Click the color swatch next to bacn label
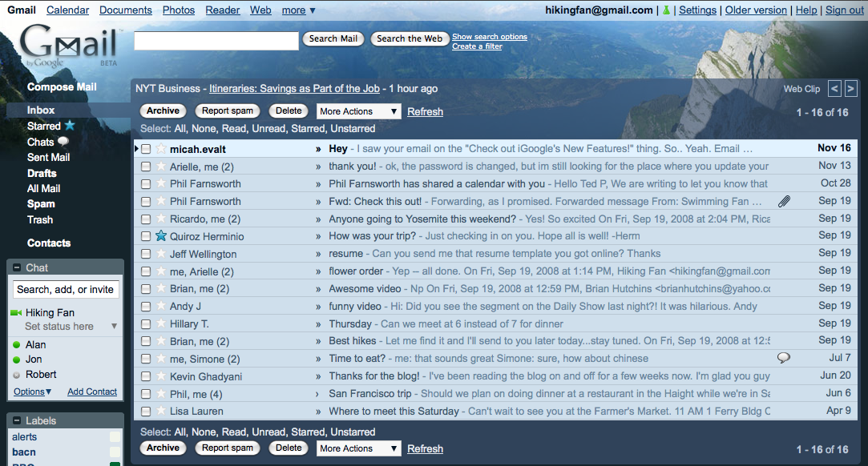868x466 pixels. [115, 452]
